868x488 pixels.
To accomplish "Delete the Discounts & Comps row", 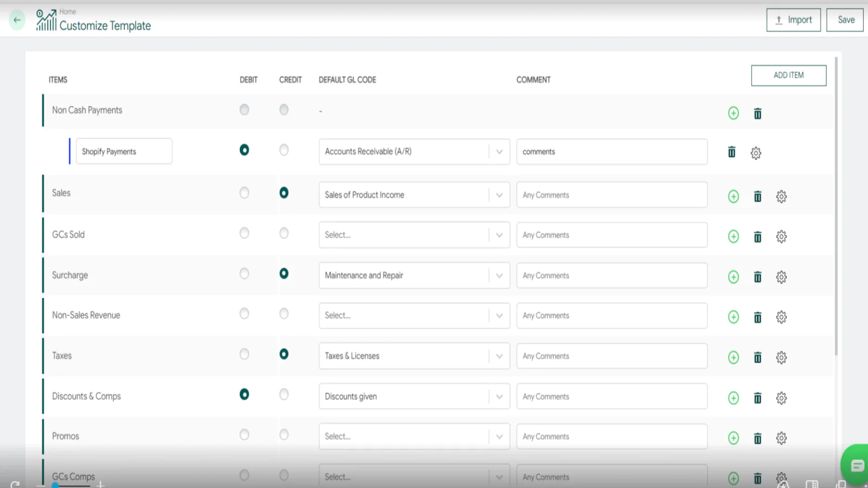I will coord(757,398).
